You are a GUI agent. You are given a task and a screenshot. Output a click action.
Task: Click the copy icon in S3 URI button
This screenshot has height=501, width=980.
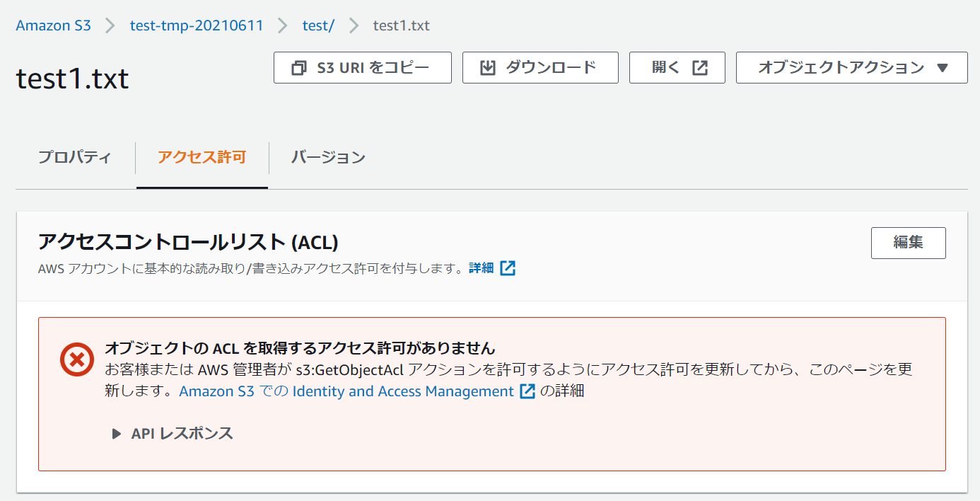[299, 68]
